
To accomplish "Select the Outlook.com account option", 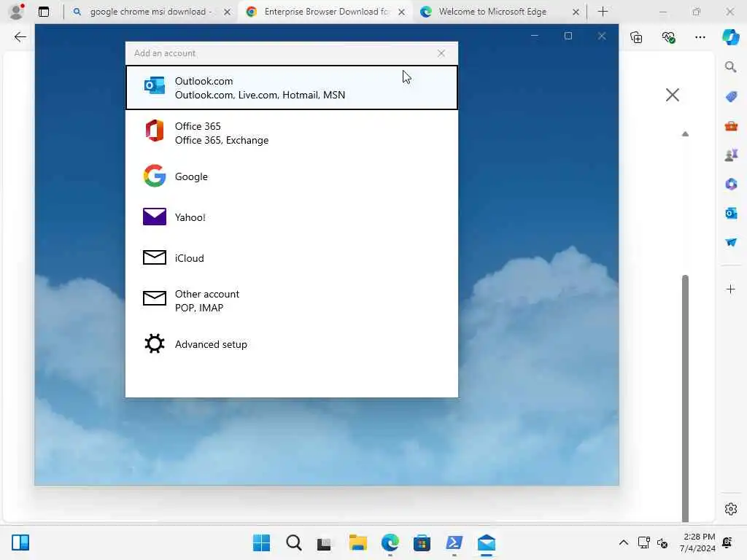I will tap(291, 87).
